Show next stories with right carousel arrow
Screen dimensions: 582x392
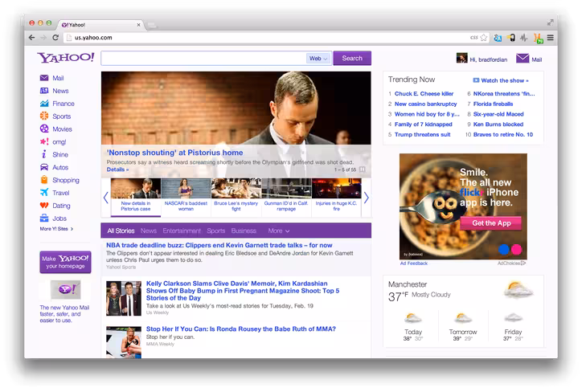367,198
